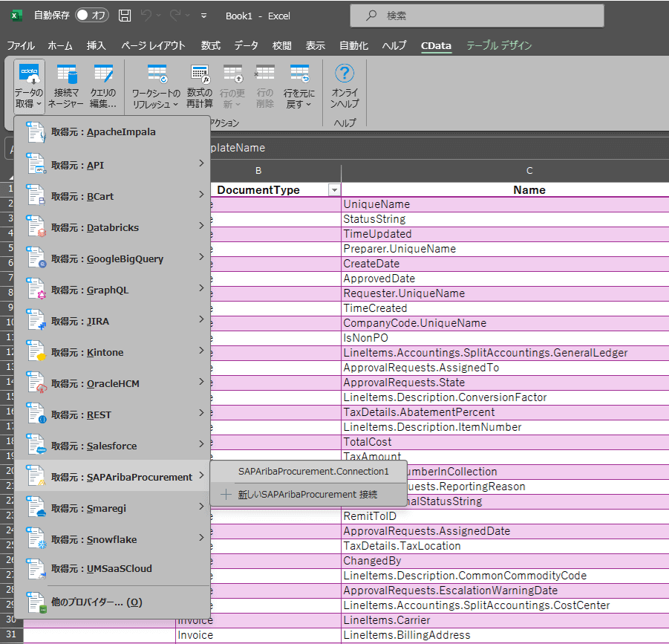Select row 31 header
Screen dimensions: 669x644
11,634
